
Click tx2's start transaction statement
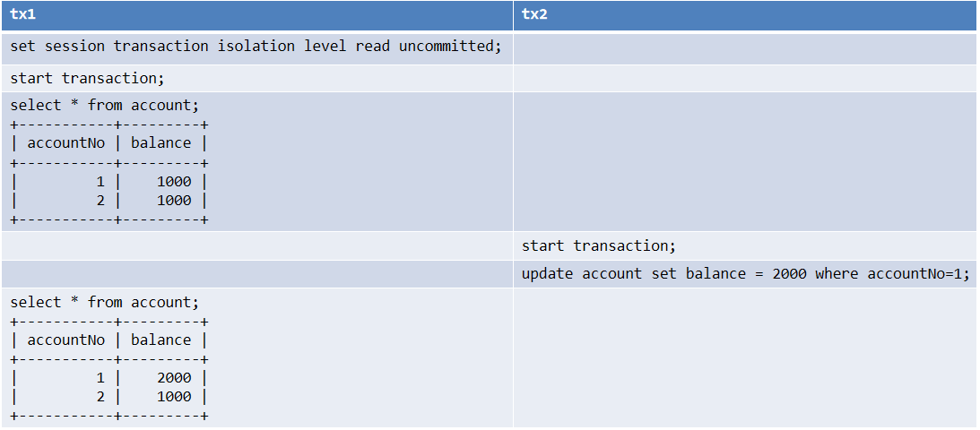(x=599, y=245)
